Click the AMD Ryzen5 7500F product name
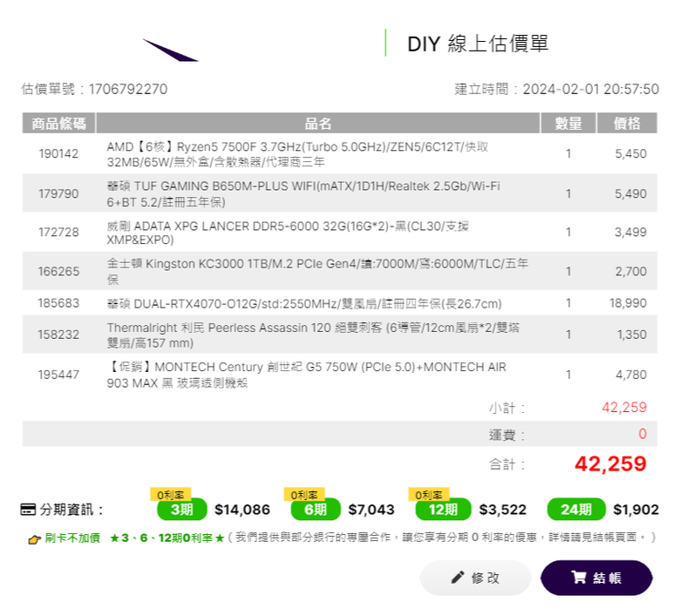 (297, 154)
